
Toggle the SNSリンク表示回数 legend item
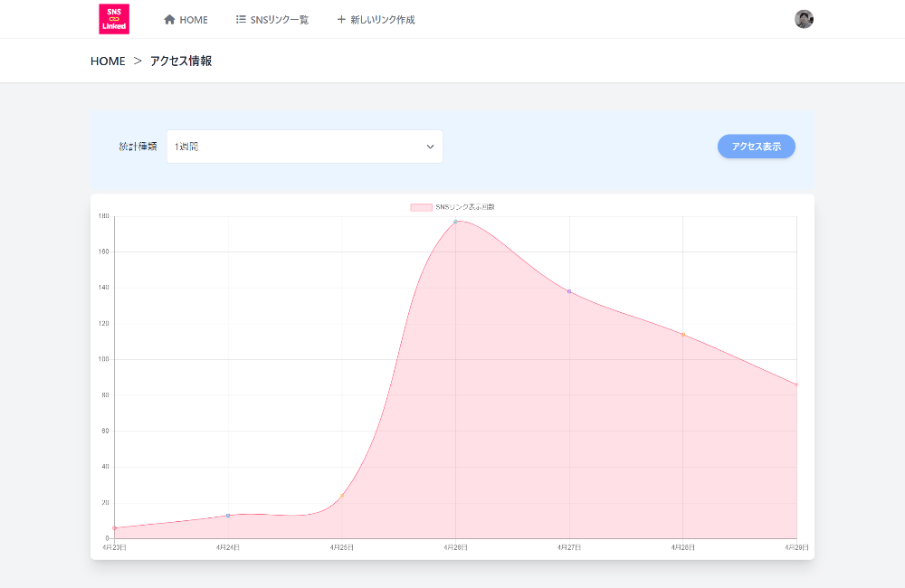[x=452, y=206]
